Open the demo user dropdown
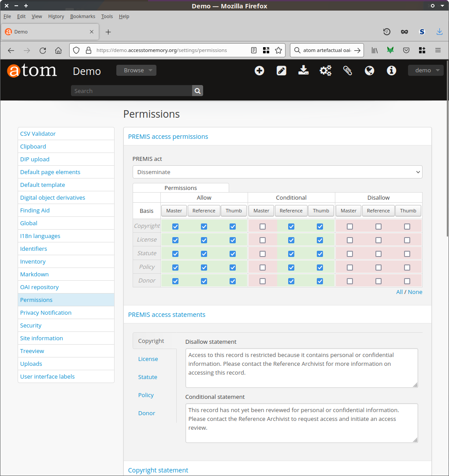The height and width of the screenshot is (476, 449). point(425,71)
